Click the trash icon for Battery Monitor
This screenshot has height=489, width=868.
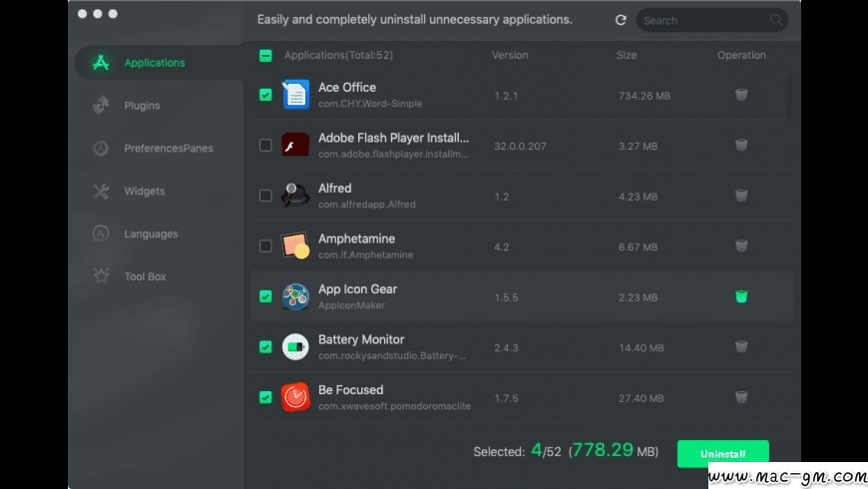click(741, 346)
